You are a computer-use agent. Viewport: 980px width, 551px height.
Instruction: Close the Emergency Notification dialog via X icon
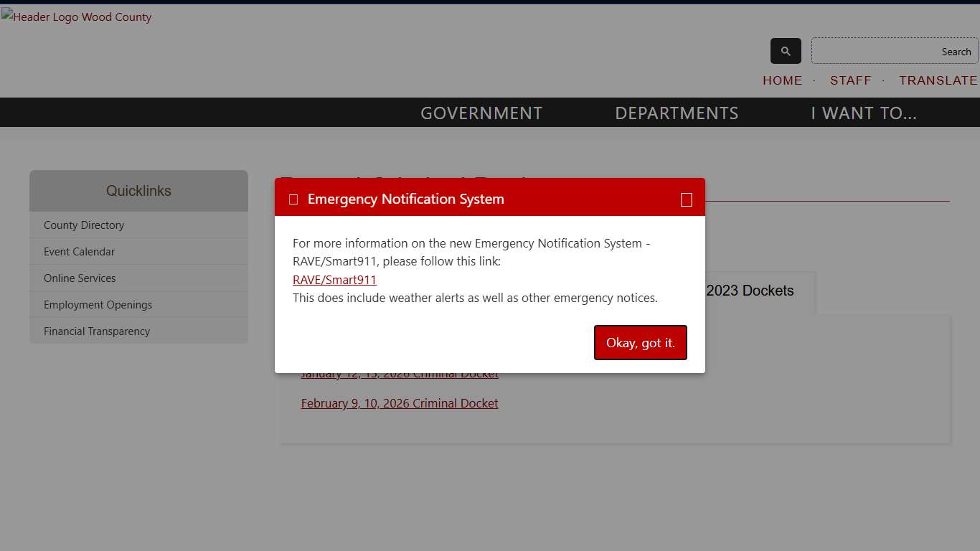686,199
